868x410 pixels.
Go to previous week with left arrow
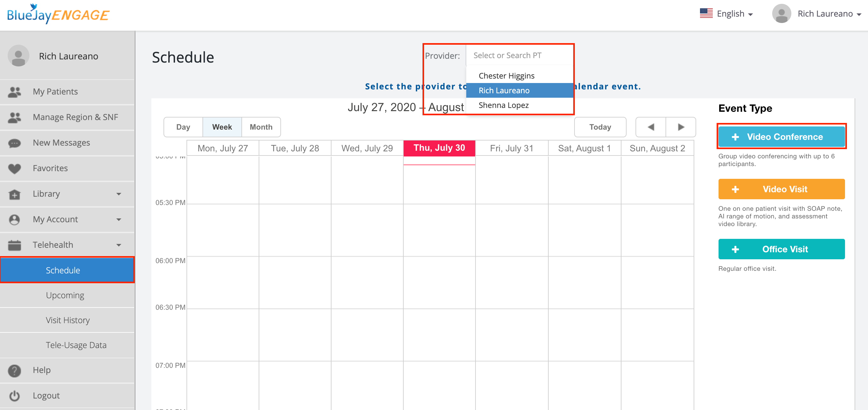(651, 127)
